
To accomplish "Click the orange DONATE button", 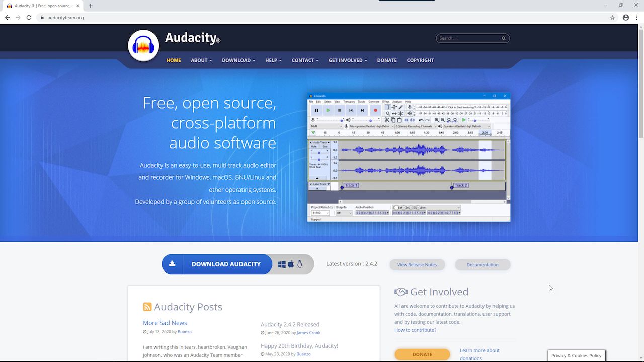I will point(422,354).
